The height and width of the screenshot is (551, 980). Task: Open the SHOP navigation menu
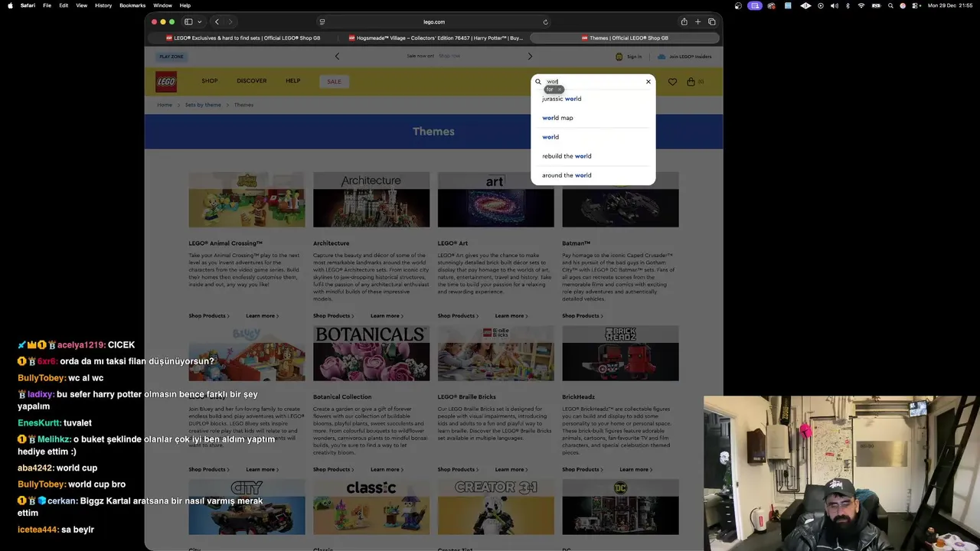(210, 81)
